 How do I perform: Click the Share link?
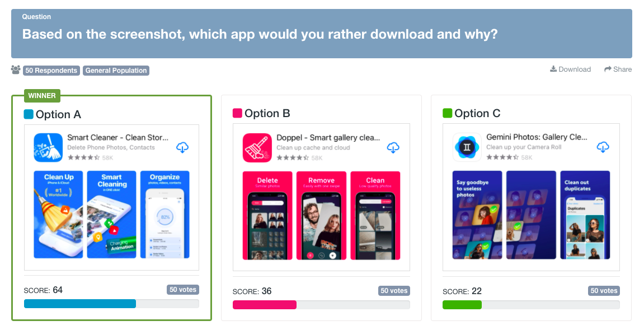618,69
